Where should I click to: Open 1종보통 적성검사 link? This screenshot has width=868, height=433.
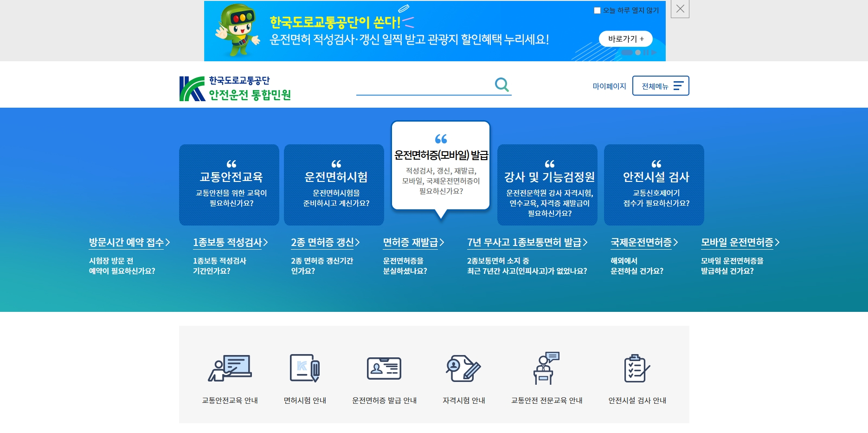coord(230,242)
